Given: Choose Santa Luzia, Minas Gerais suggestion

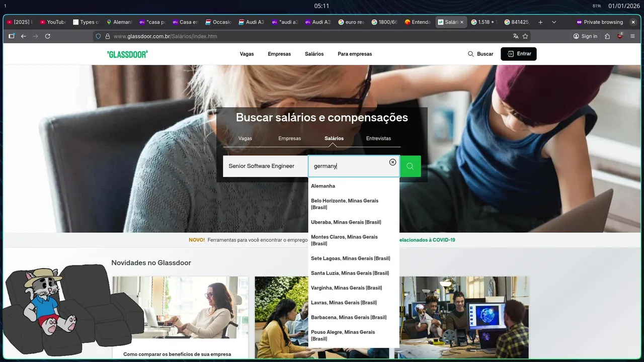Looking at the screenshot, I should (x=354, y=273).
